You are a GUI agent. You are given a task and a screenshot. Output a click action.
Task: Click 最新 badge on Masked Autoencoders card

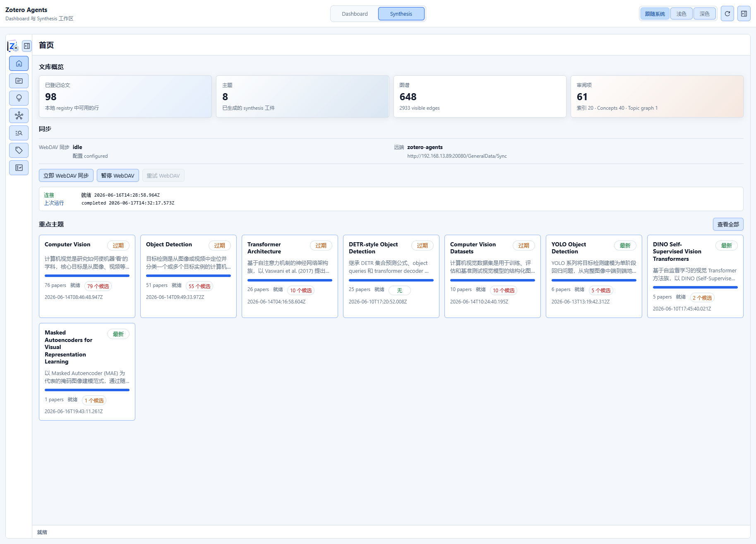[x=118, y=334]
